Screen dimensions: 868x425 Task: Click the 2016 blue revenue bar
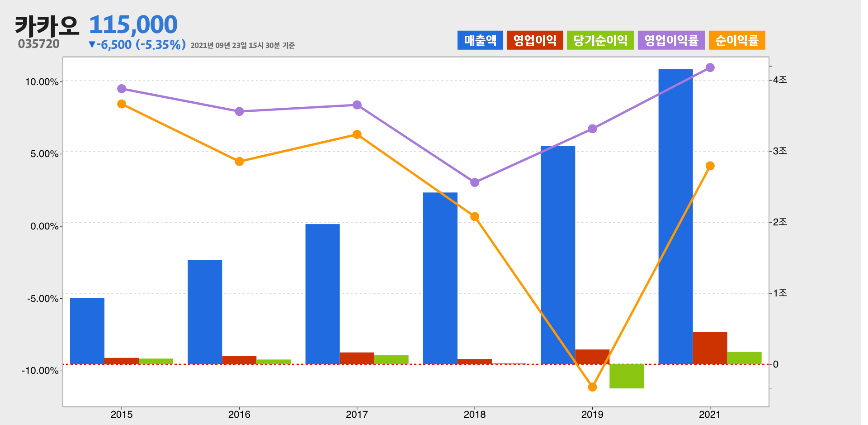point(205,312)
